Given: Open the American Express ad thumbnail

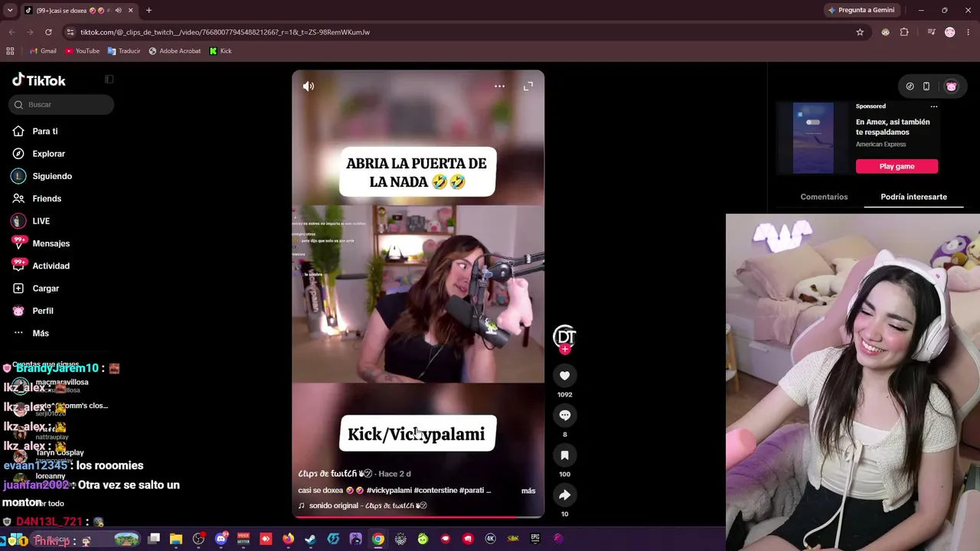Looking at the screenshot, I should click(813, 138).
